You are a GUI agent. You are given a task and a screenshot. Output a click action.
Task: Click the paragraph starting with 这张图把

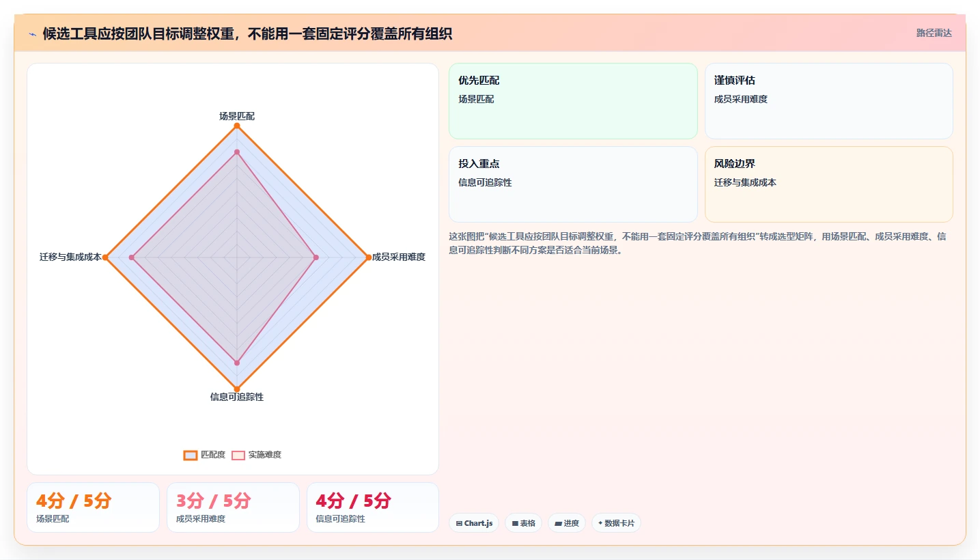(697, 243)
